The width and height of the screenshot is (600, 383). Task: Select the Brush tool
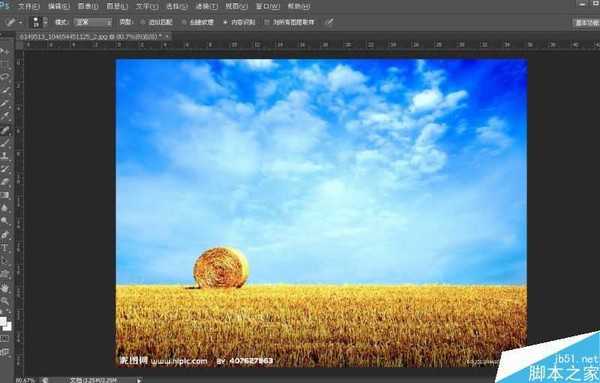5,143
